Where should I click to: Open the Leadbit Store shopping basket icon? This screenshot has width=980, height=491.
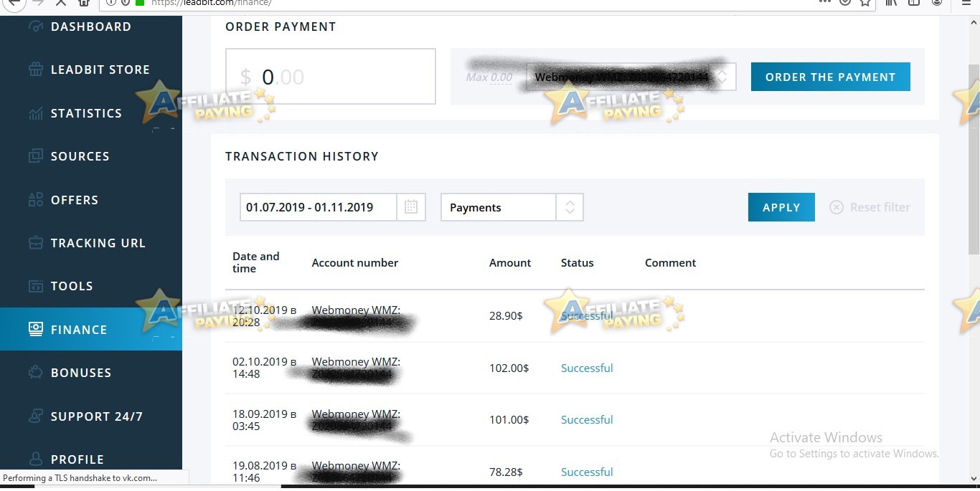tap(35, 70)
